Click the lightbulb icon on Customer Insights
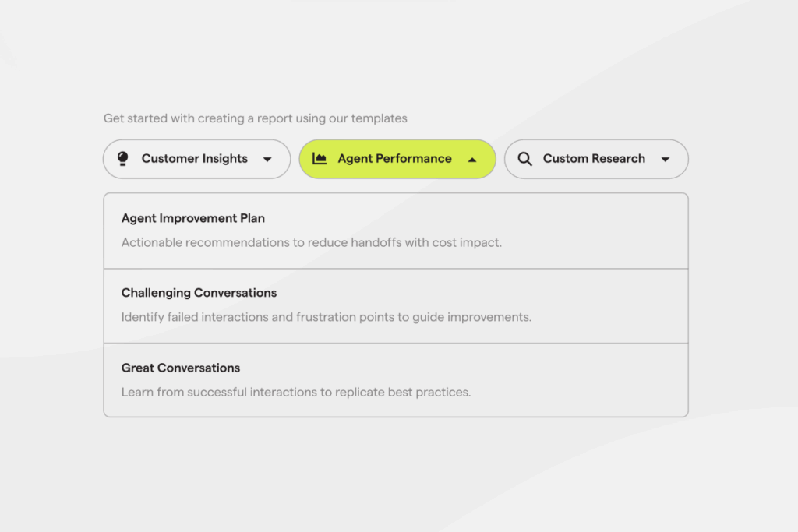 pyautogui.click(x=122, y=159)
